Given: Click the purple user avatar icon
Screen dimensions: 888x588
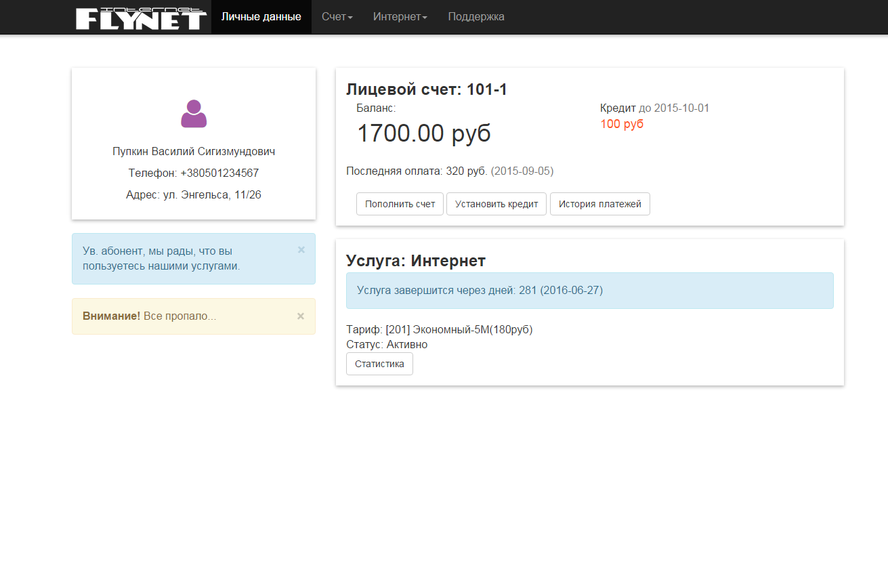Looking at the screenshot, I should [x=194, y=114].
